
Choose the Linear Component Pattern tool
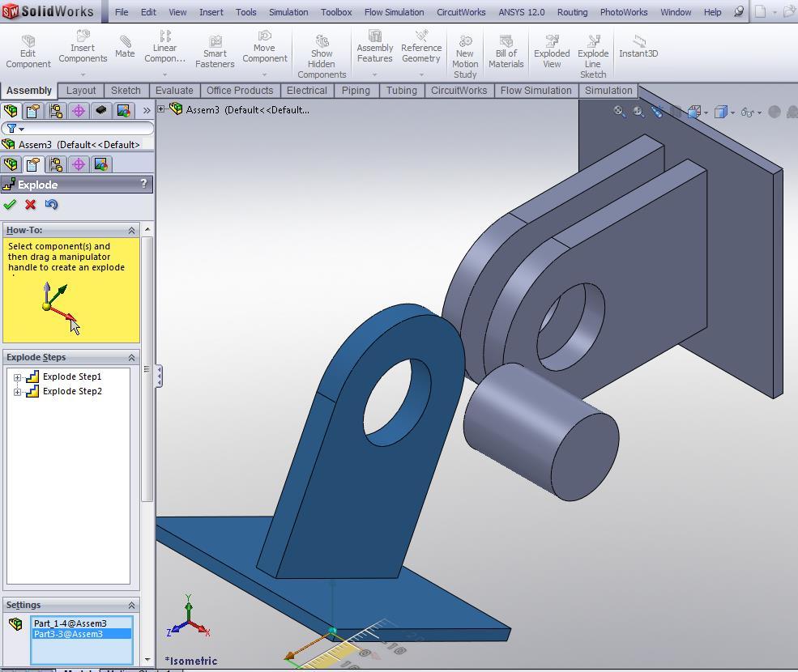(164, 46)
